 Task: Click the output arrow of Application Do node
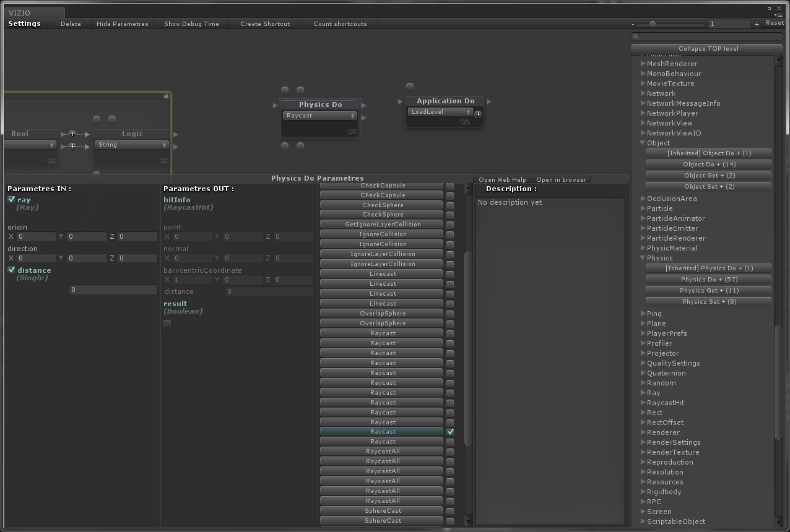click(x=489, y=101)
